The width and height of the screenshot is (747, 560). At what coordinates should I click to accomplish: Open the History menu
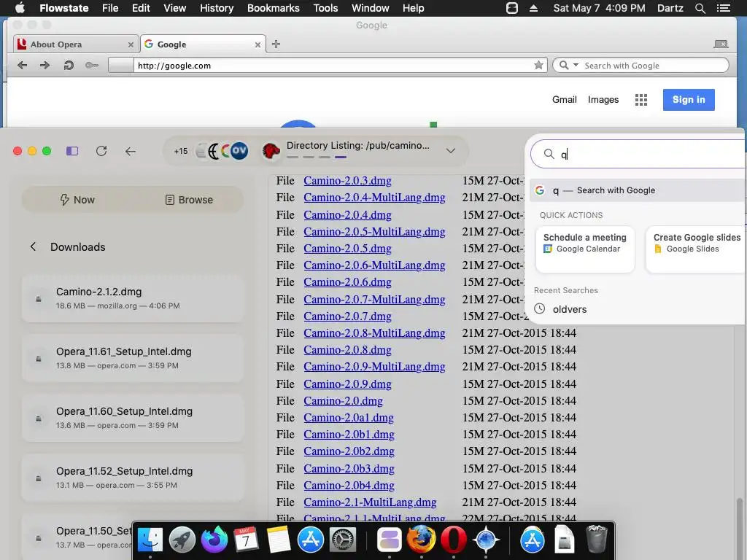pos(217,8)
